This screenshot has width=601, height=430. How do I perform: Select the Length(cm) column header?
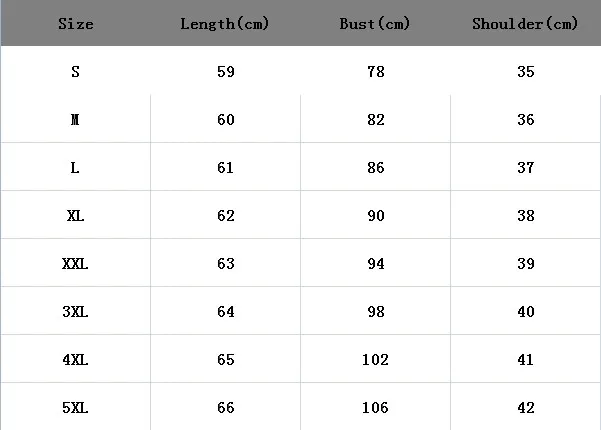(x=225, y=24)
